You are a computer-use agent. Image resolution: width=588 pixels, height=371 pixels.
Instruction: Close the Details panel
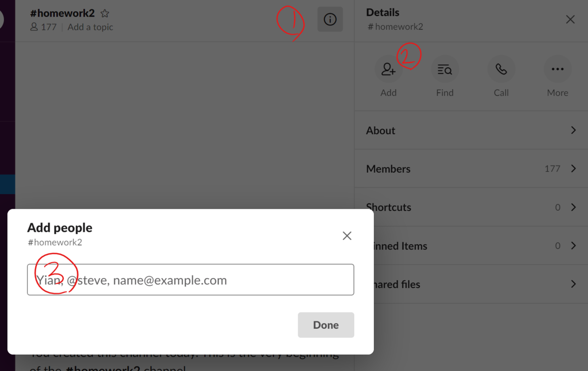click(570, 20)
